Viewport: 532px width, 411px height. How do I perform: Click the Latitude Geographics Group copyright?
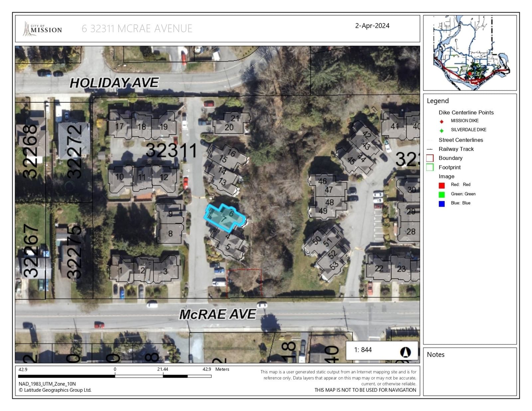click(x=55, y=390)
